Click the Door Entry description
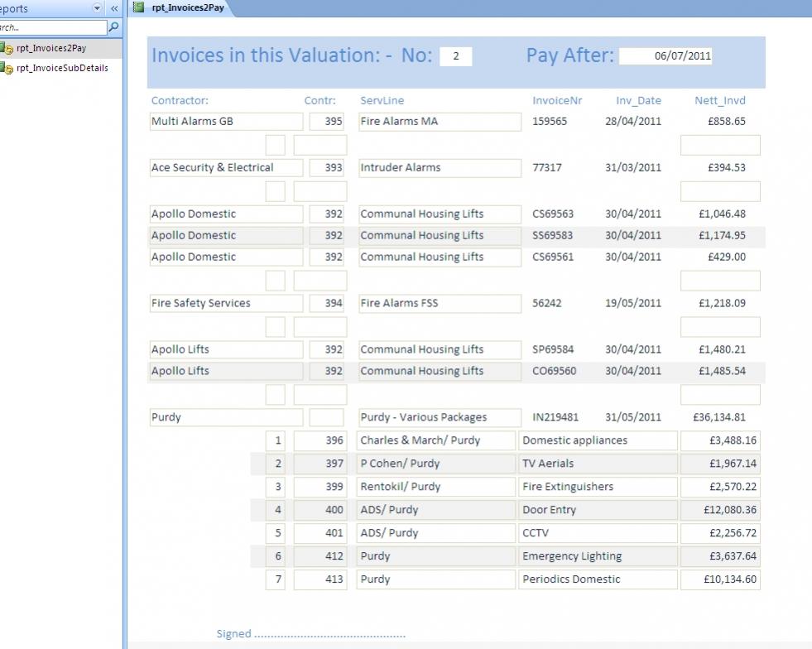This screenshot has height=649, width=812. point(598,510)
